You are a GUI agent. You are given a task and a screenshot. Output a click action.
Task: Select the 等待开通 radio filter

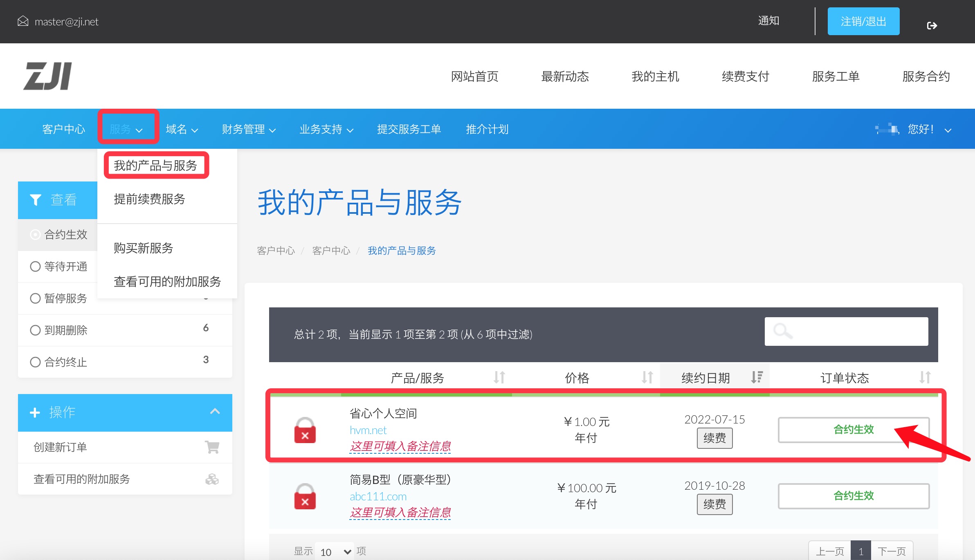35,267
